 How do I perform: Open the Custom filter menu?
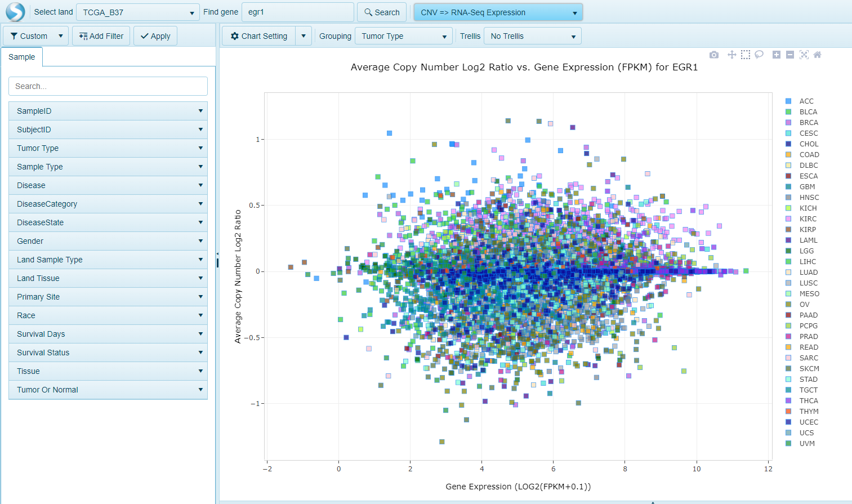coord(35,35)
